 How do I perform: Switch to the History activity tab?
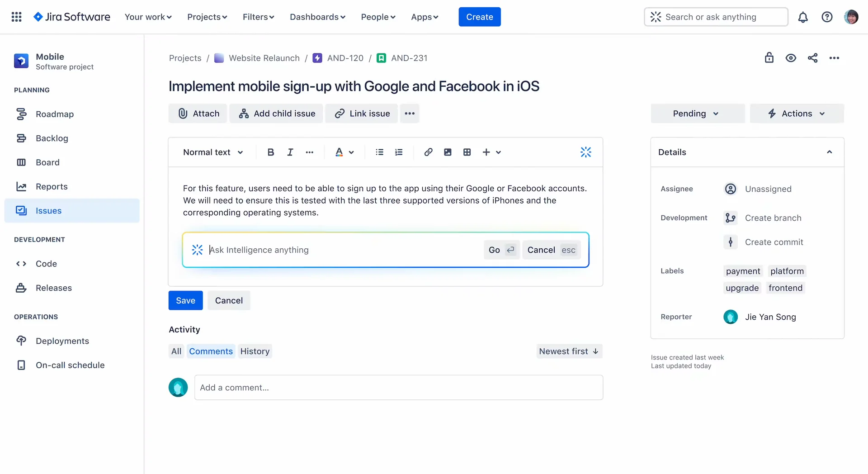(x=255, y=351)
